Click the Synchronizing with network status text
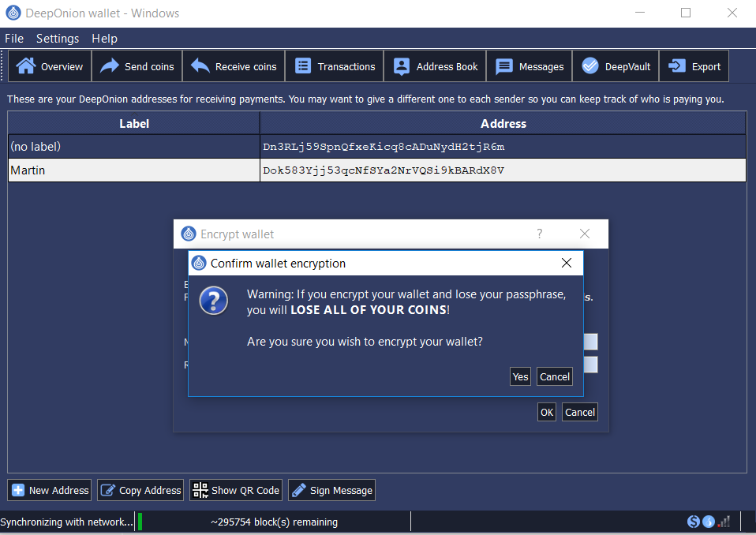The width and height of the screenshot is (756, 535). 66,522
